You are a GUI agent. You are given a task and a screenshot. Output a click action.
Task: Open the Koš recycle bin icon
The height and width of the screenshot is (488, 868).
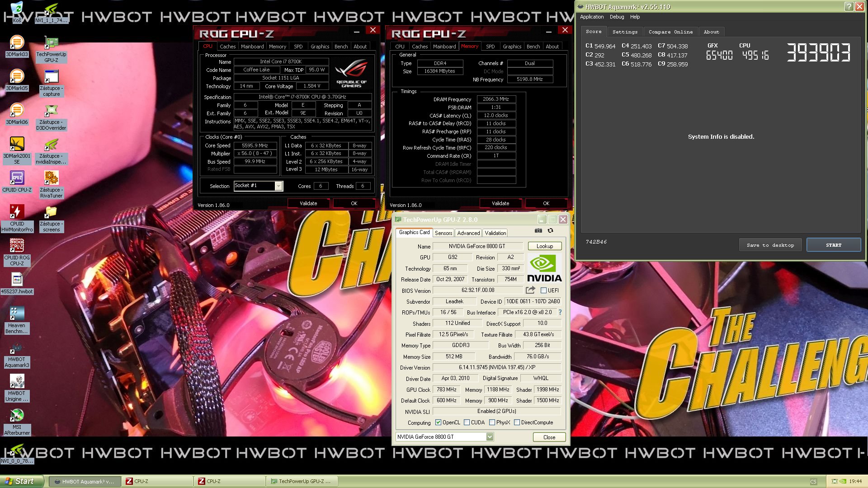(x=17, y=12)
